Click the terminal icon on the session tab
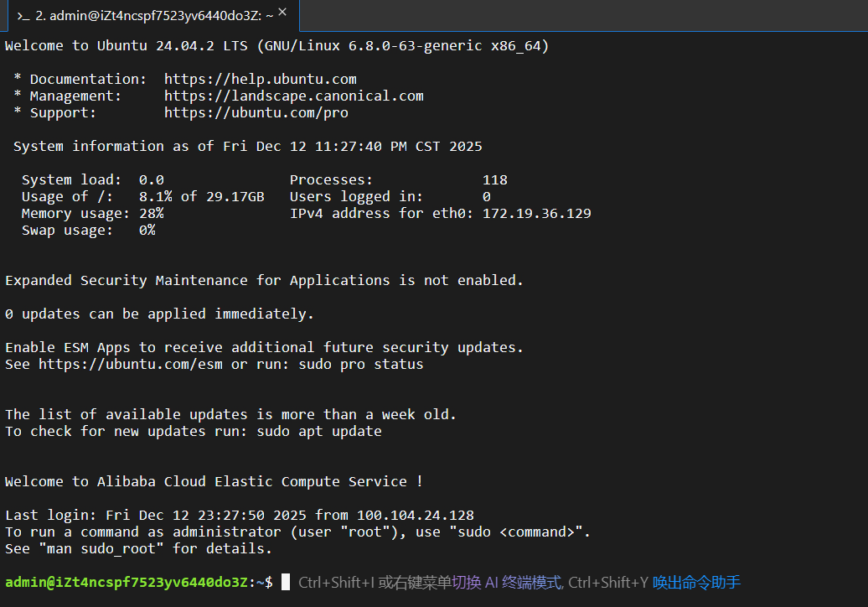This screenshot has width=868, height=607. coord(23,16)
